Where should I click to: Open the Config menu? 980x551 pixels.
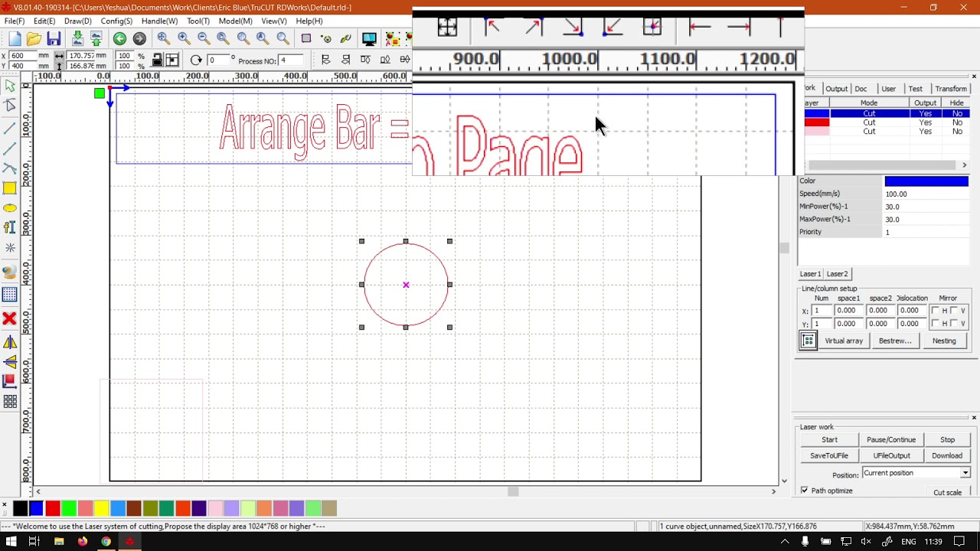(x=116, y=21)
